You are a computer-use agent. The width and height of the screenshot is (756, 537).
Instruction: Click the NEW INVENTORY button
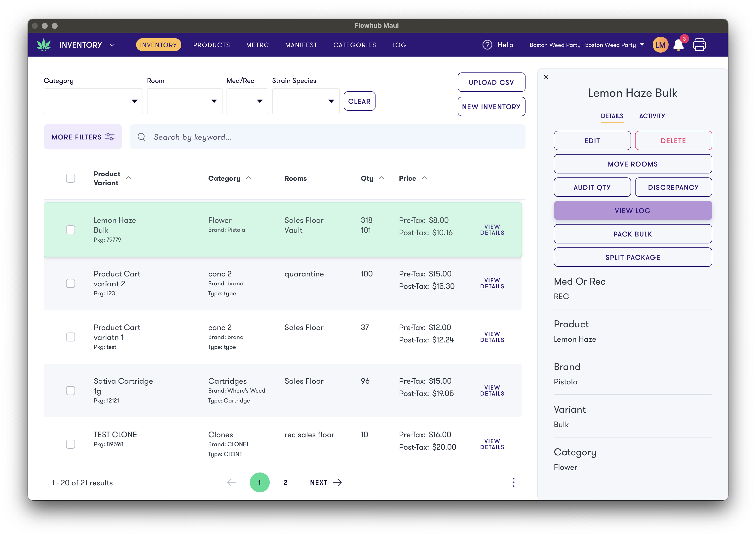pyautogui.click(x=491, y=106)
